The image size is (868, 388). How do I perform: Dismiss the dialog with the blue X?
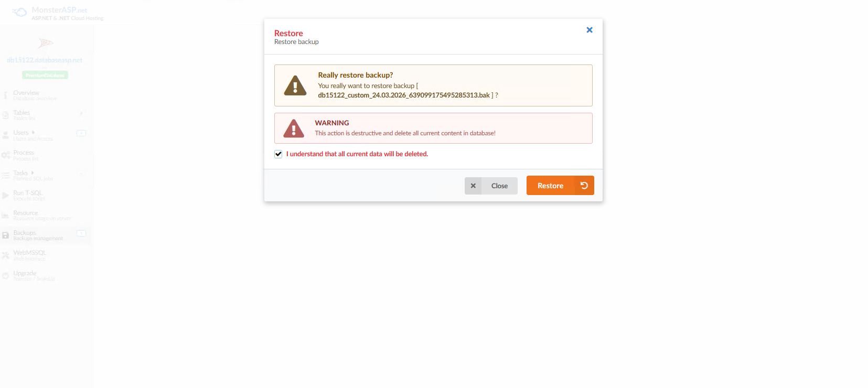point(589,30)
